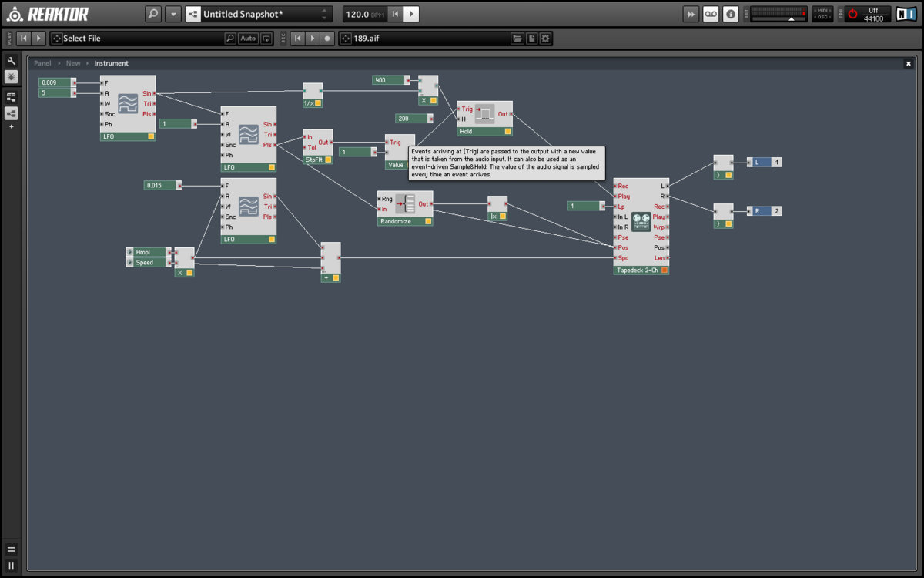Click the info hints icon
Screen dimensions: 924x578
tap(730, 14)
